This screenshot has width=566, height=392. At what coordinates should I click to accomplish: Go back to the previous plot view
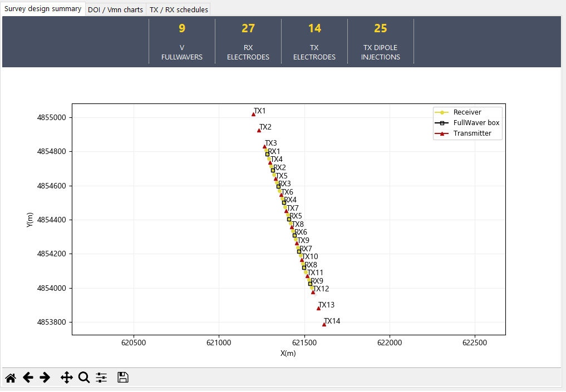tap(28, 378)
